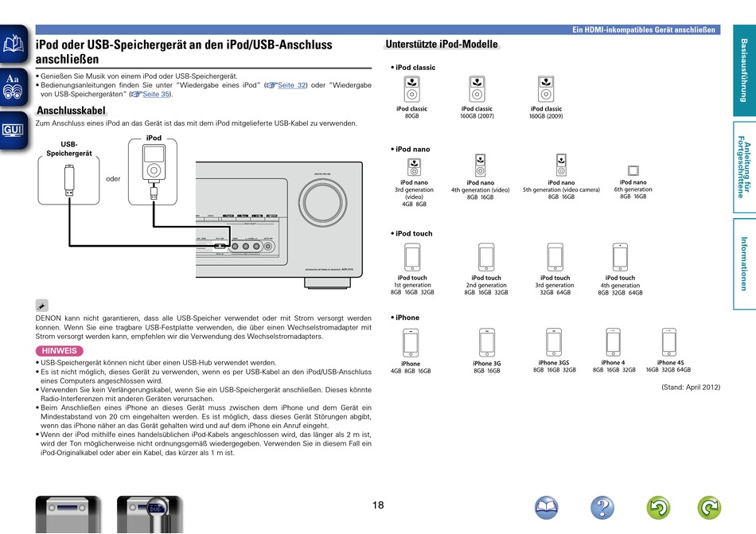
Task: Click the iPod touch 1st generation icon
Action: pyautogui.click(x=412, y=257)
